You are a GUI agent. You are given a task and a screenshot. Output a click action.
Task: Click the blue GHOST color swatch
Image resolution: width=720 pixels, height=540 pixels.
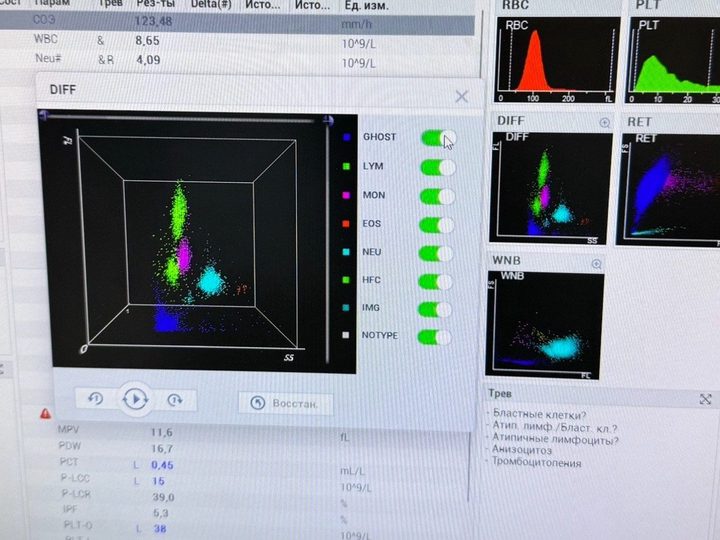tap(347, 137)
